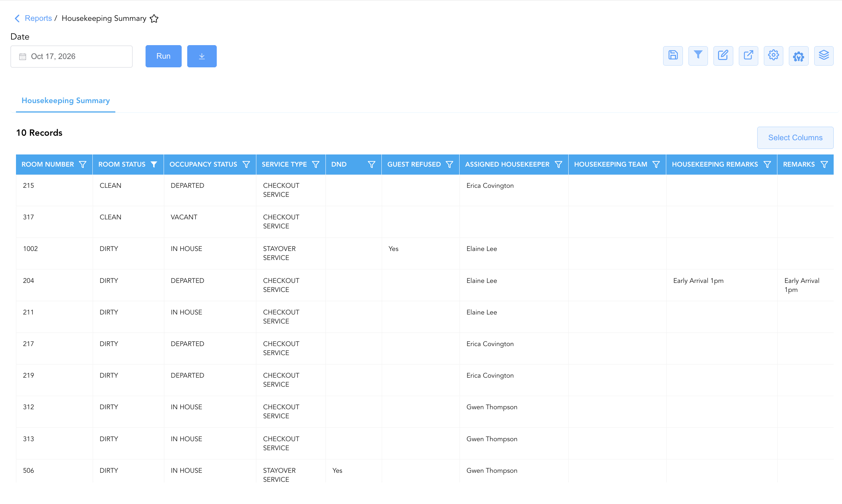Click room number 1002 cell
Screen dimensions: 842x504
pos(31,249)
